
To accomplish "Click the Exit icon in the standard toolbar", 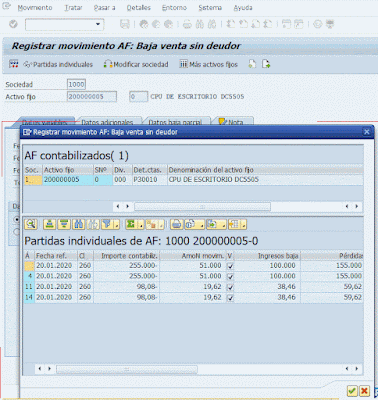I will pyautogui.click(x=156, y=24).
